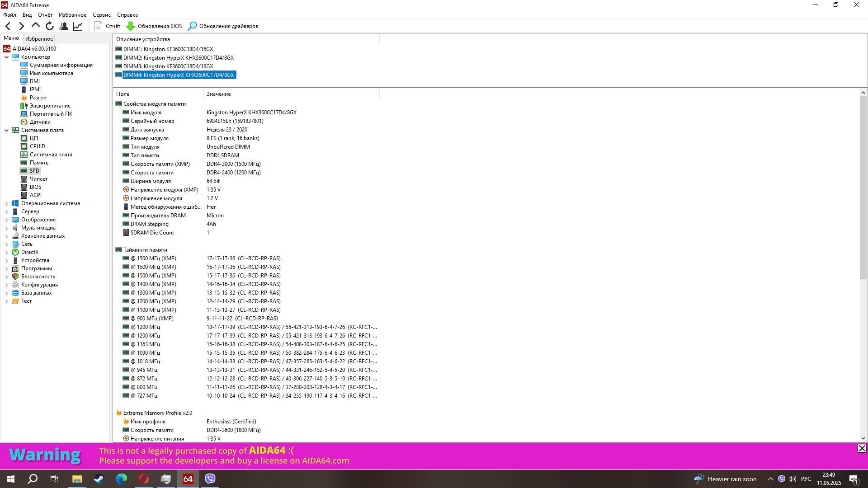Click scrollbar up arrow in details pane
Image resolution: width=868 pixels, height=488 pixels.
coord(863,93)
